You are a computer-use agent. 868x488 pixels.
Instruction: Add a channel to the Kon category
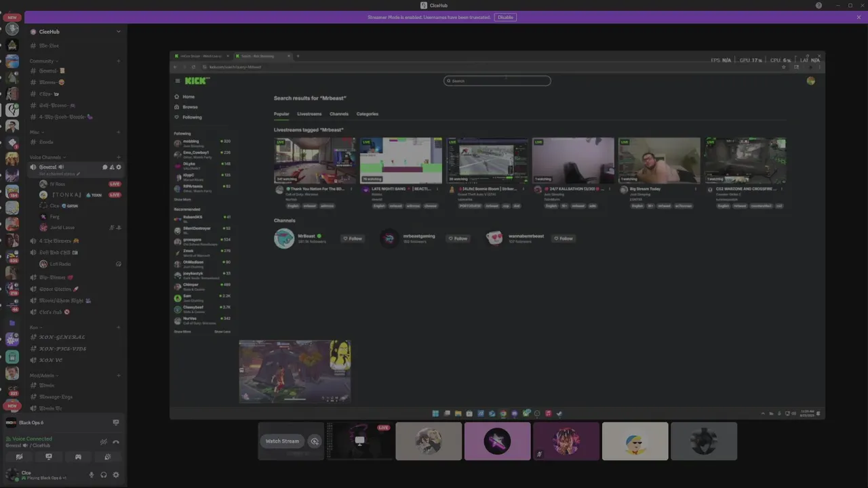tap(118, 327)
